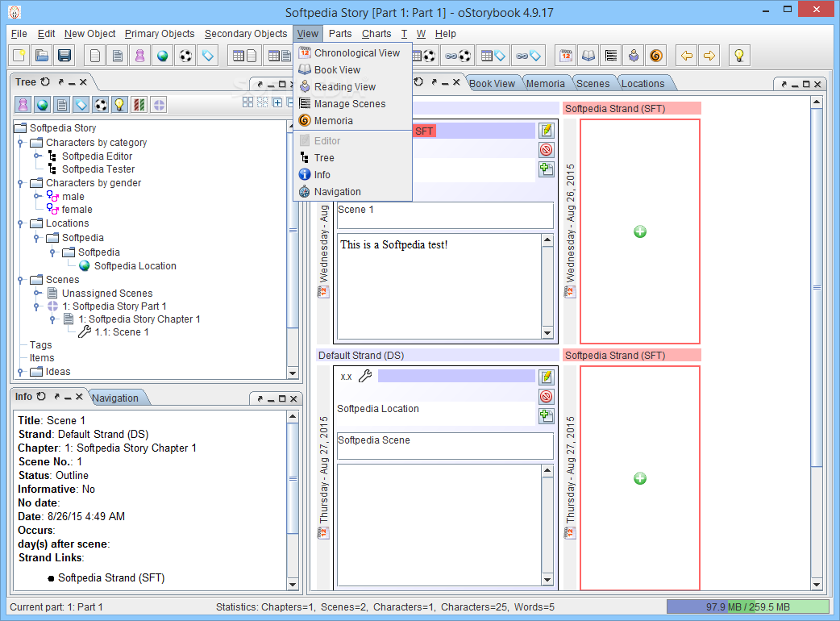Collapse the Scenes tree node
Screen dimensions: 840x621
pos(20,280)
